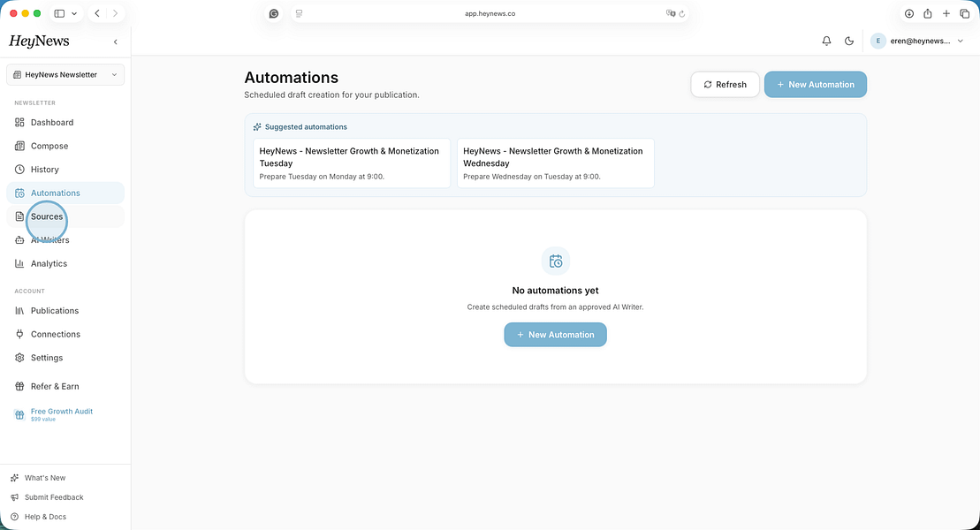
Task: Open the HeyNews Newsletter publication dropdown
Action: pos(65,74)
